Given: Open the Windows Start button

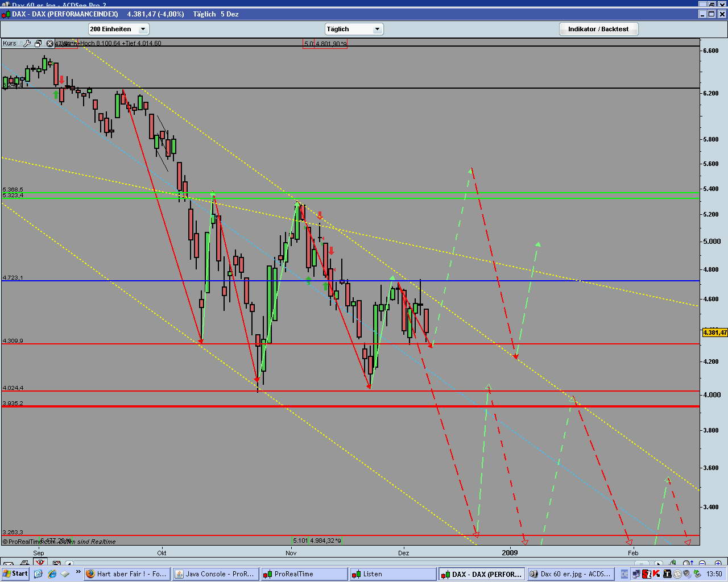Looking at the screenshot, I should click(x=15, y=574).
